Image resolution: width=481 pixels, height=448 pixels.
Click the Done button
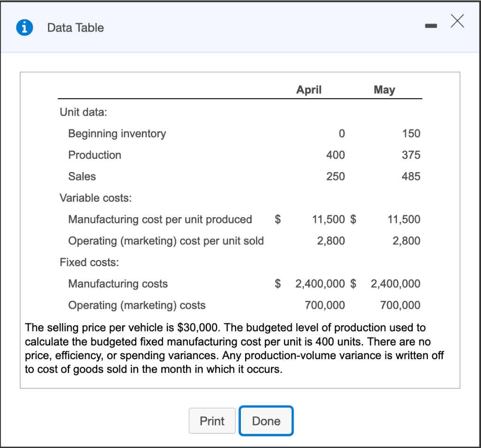click(266, 421)
